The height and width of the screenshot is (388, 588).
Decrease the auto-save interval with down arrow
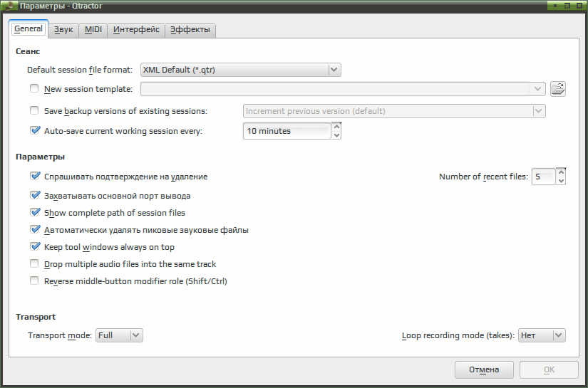pyautogui.click(x=336, y=135)
